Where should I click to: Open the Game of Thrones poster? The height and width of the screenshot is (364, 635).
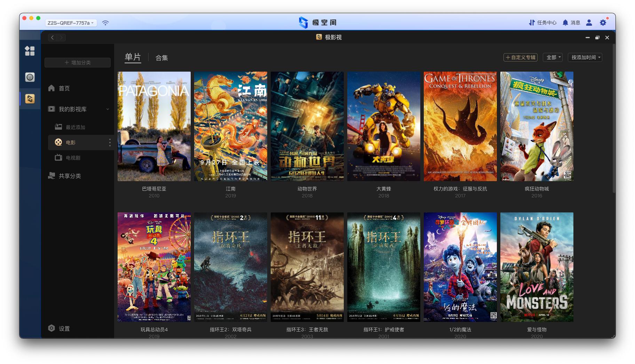point(460,126)
